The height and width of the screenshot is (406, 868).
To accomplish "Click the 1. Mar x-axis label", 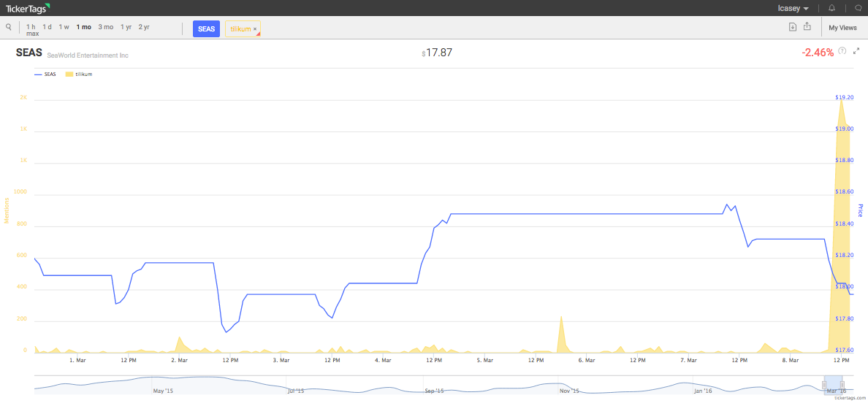I will pos(77,361).
